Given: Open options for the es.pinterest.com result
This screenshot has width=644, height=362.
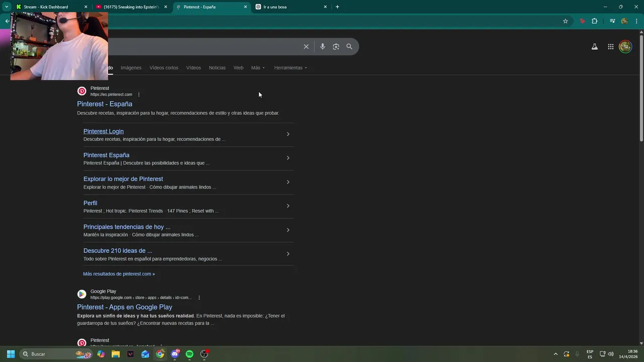Looking at the screenshot, I should (x=139, y=95).
